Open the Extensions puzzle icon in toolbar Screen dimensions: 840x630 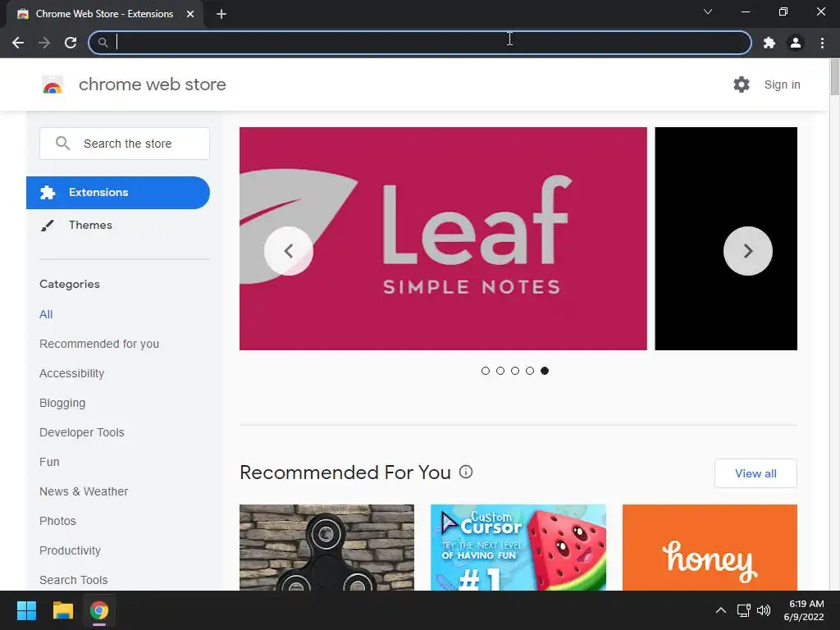pos(769,43)
